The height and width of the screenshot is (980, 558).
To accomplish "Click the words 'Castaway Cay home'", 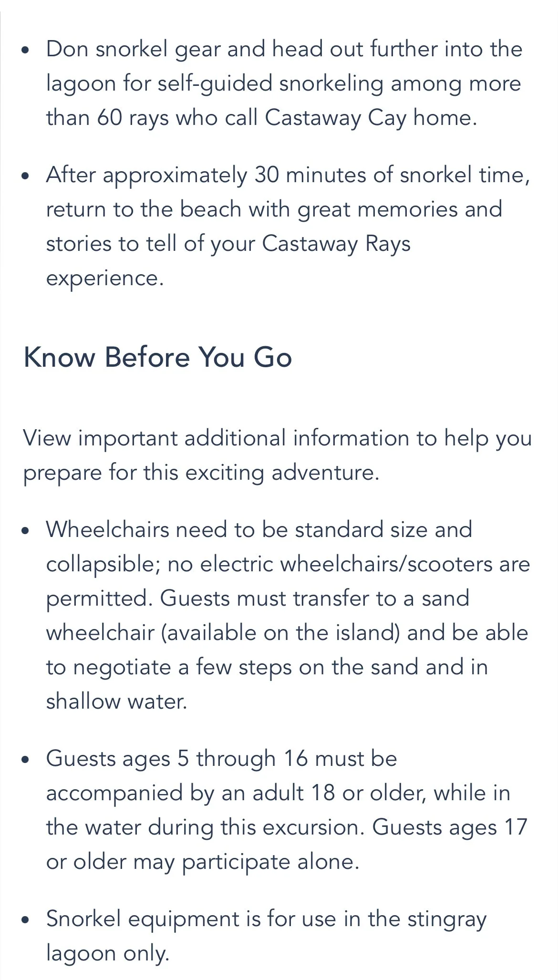I will pos(371,118).
